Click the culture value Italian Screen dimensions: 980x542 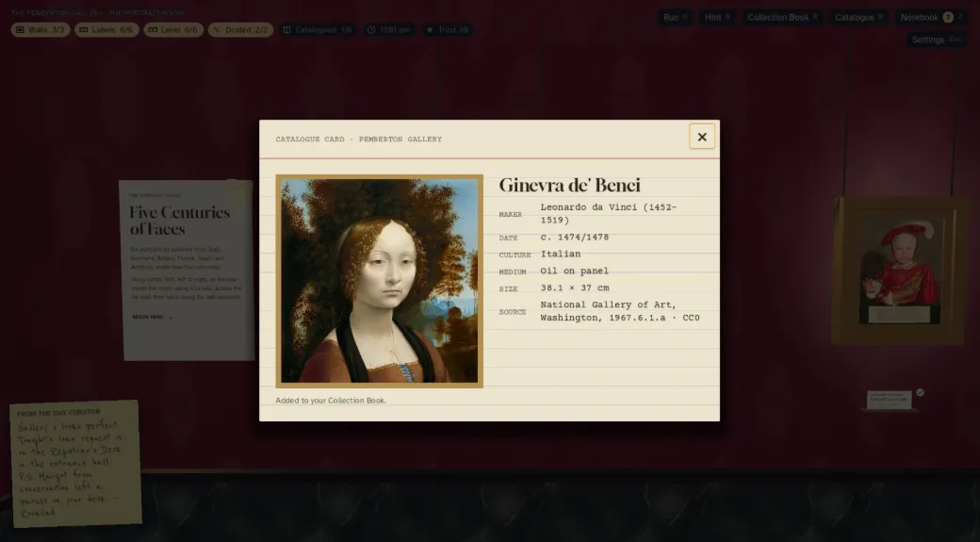(x=560, y=255)
